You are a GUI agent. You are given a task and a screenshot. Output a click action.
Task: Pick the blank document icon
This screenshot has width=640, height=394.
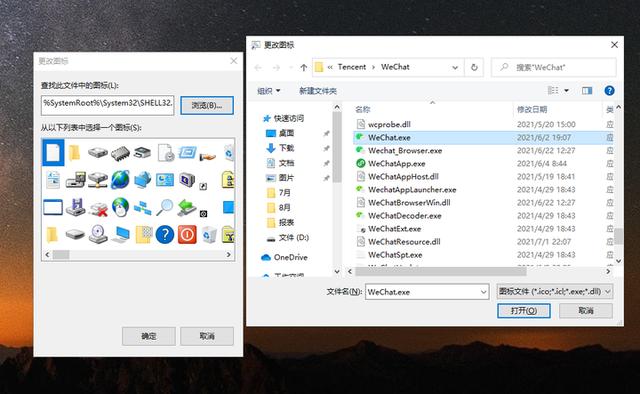(x=53, y=152)
